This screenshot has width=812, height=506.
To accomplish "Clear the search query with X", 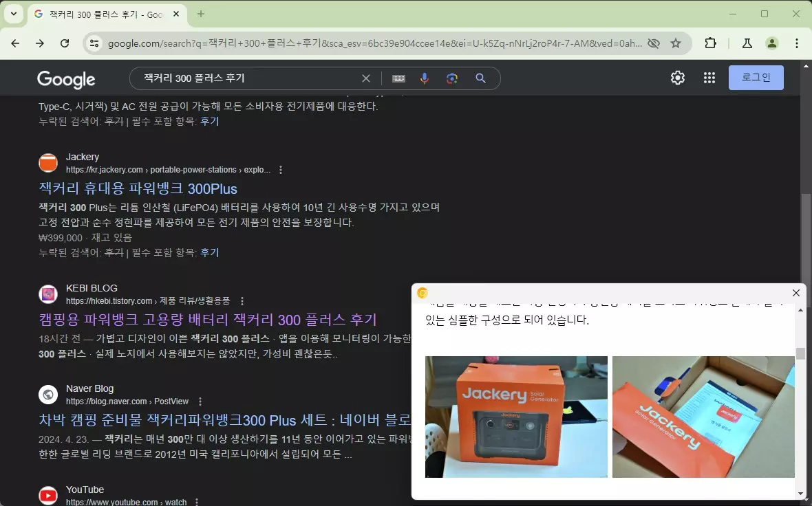I will click(365, 78).
